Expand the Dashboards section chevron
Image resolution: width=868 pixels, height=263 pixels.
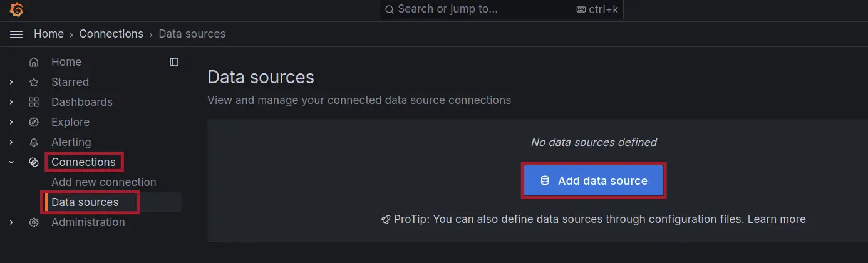11,102
